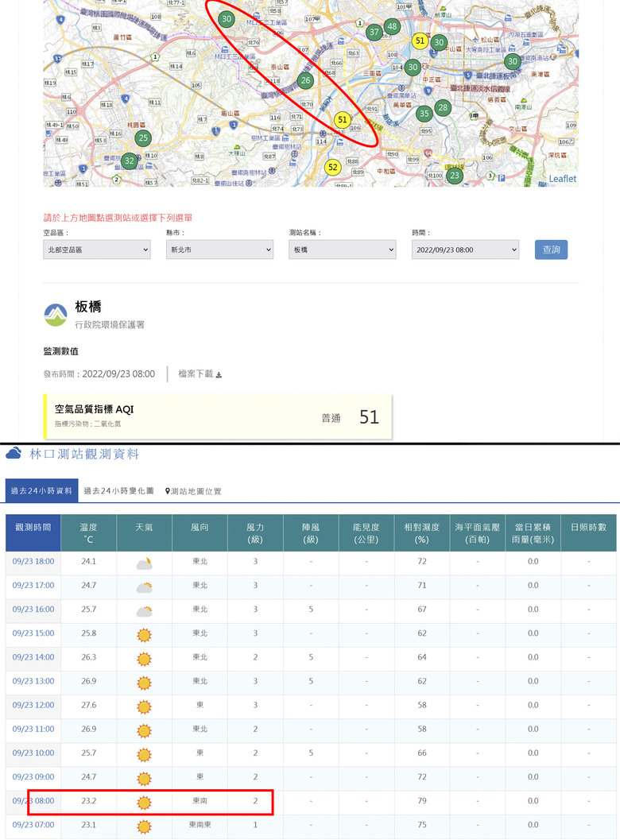Click the 日照時數 column header
This screenshot has height=840, width=620.
point(588,533)
